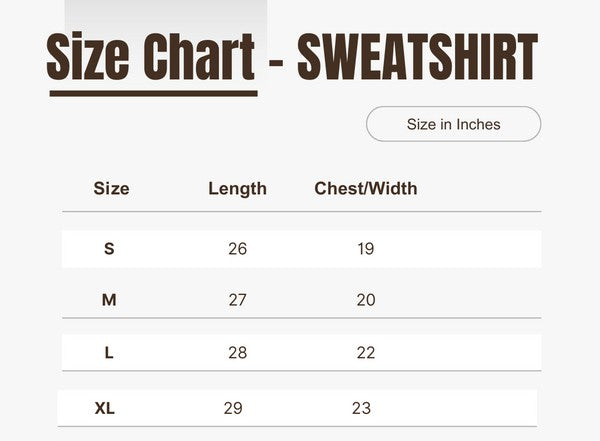The width and height of the screenshot is (600, 441).
Task: Click the length value 27 for size M
Action: point(237,300)
